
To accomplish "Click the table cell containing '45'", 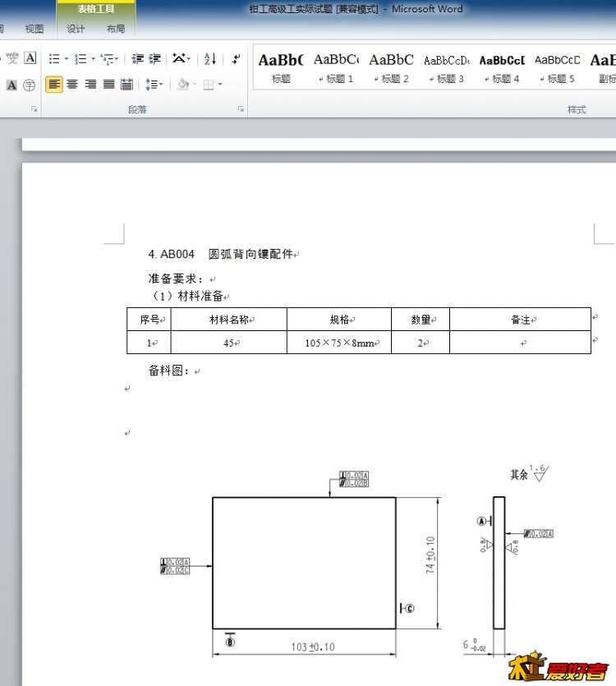I will 229,343.
